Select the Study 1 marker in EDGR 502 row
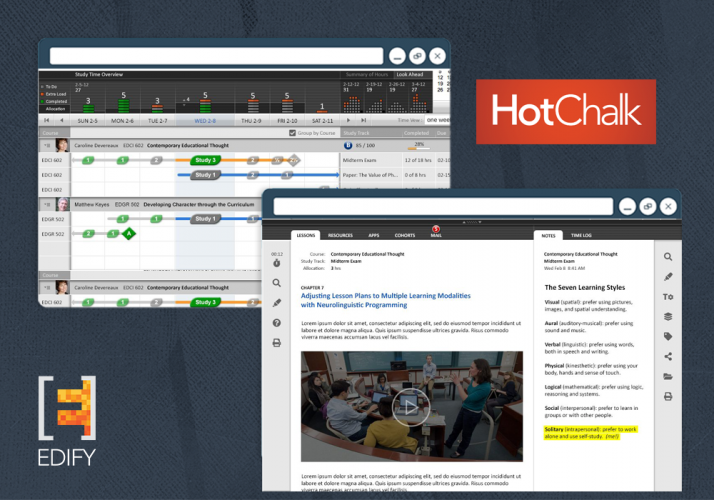This screenshot has height=500, width=714. click(205, 219)
